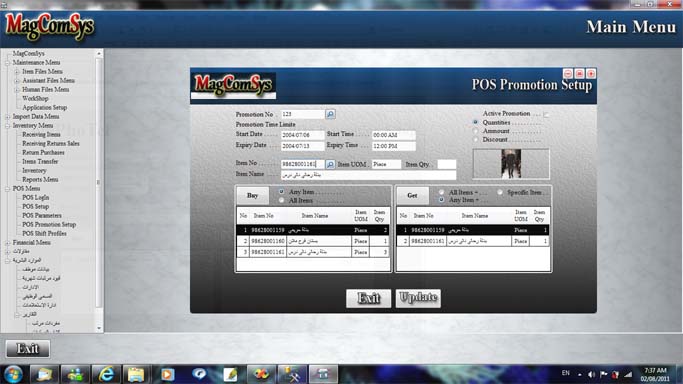Select the Quantities radio button
Viewport: 683px width, 384px height.
pyautogui.click(x=475, y=122)
